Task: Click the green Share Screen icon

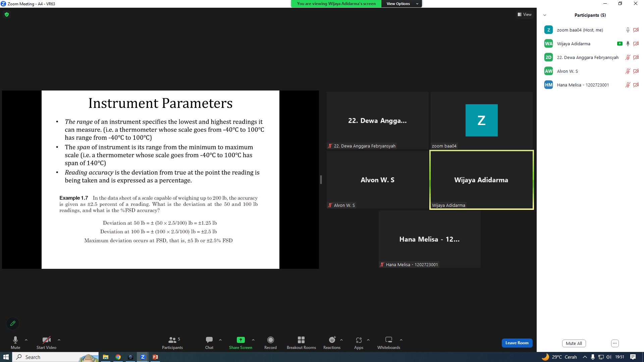Action: [240, 340]
